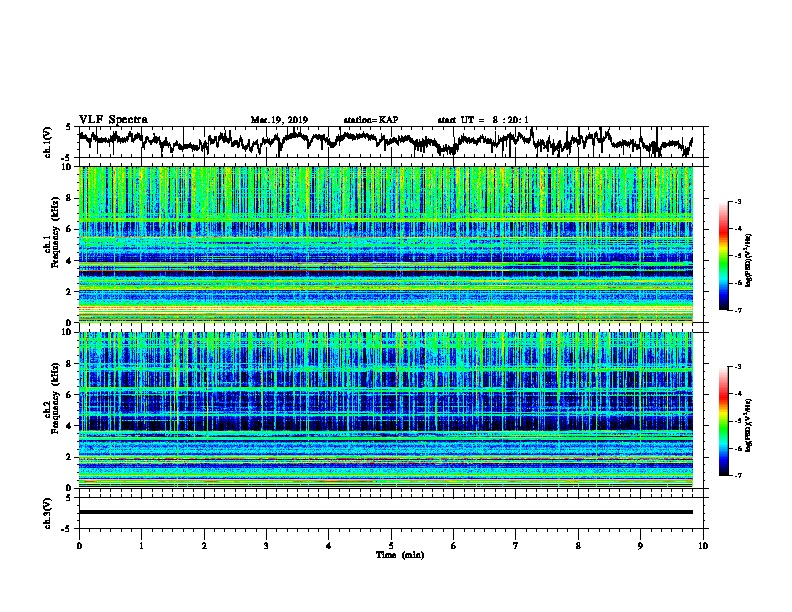Viewport: 792px width, 612px height.
Task: Click the time axis tick label '10'
Action: tap(703, 546)
